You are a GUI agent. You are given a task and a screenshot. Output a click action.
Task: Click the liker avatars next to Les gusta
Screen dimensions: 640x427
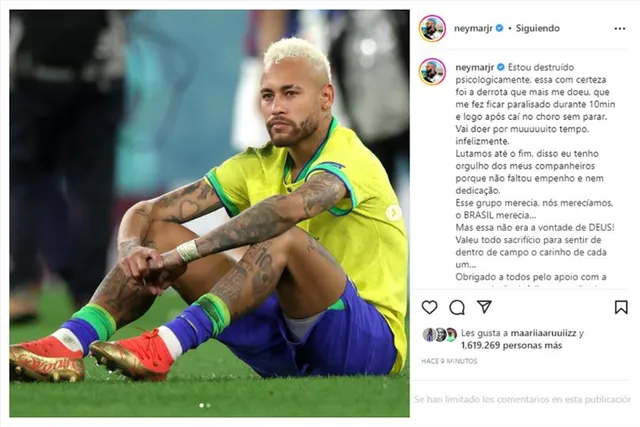click(440, 335)
